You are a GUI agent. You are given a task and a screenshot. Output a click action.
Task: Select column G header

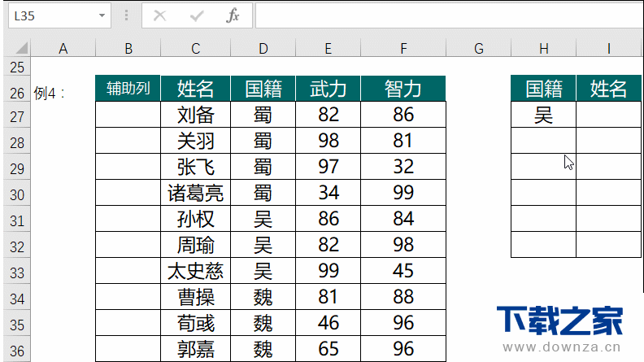click(x=478, y=49)
